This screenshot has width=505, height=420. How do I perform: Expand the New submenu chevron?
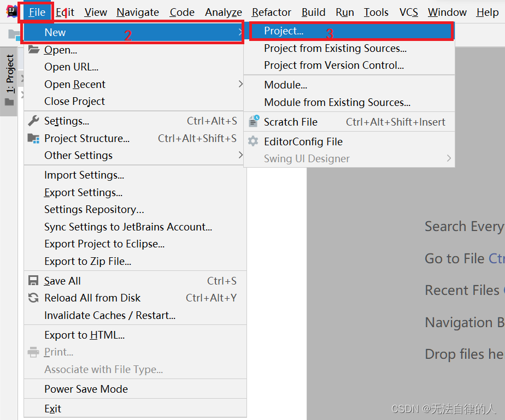pyautogui.click(x=240, y=32)
